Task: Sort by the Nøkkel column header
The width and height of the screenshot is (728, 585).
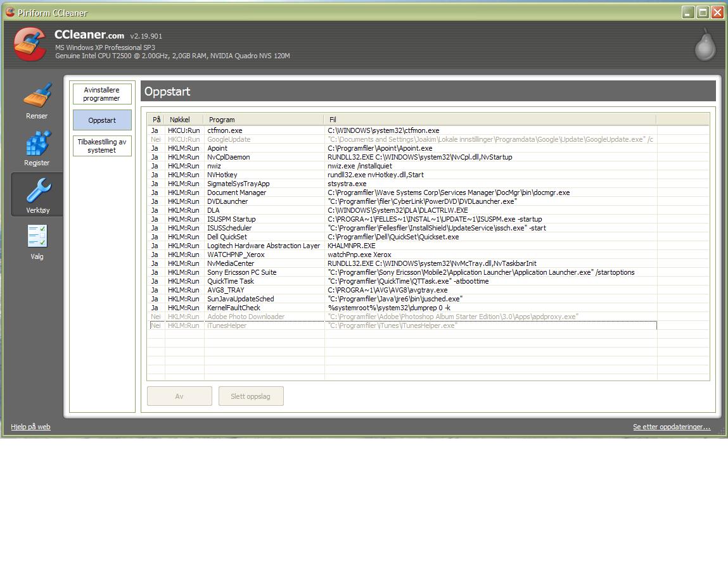Action: click(x=185, y=119)
